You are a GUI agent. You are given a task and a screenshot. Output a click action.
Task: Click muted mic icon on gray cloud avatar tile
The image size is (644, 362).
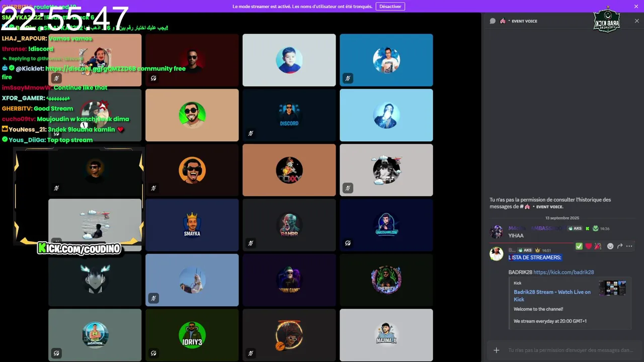click(x=348, y=188)
